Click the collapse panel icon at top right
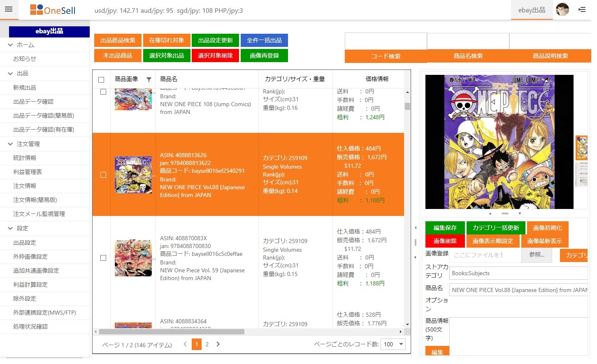This screenshot has width=597, height=364. 582,9
